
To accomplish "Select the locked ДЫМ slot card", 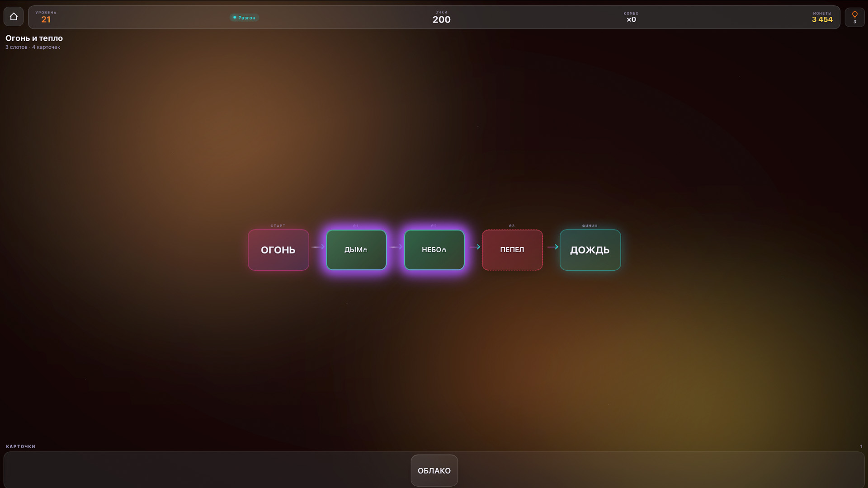I will coord(356,250).
